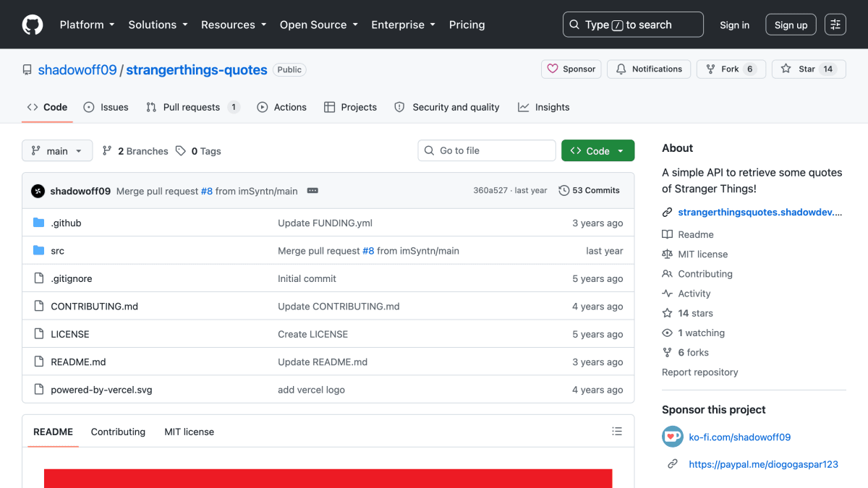Click the header search field
Viewport: 868px width, 488px height.
[633, 25]
